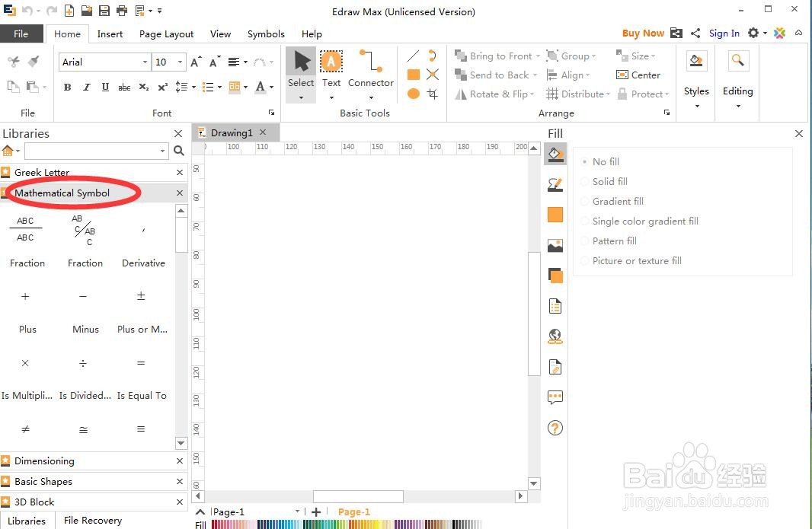The width and height of the screenshot is (812, 529).
Task: Increase font size with grow icon
Action: (x=196, y=62)
